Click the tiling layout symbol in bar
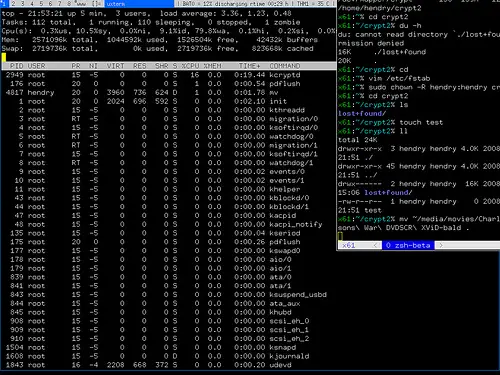 coord(97,4)
